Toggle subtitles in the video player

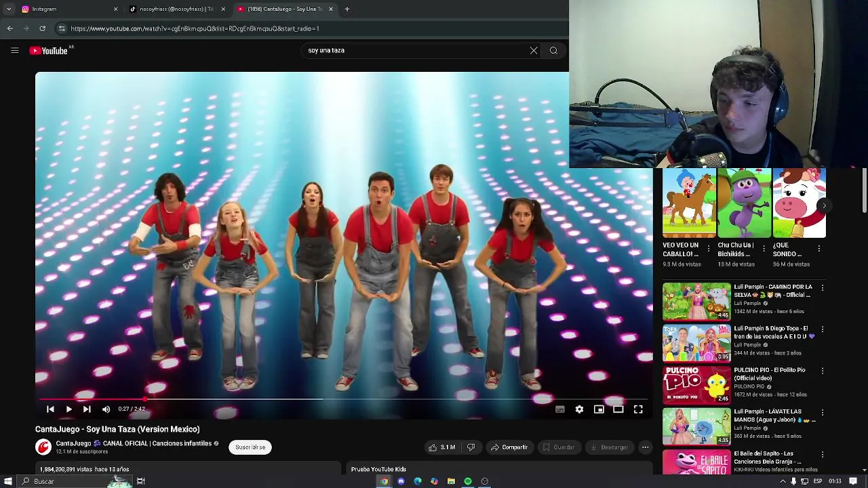(x=560, y=409)
